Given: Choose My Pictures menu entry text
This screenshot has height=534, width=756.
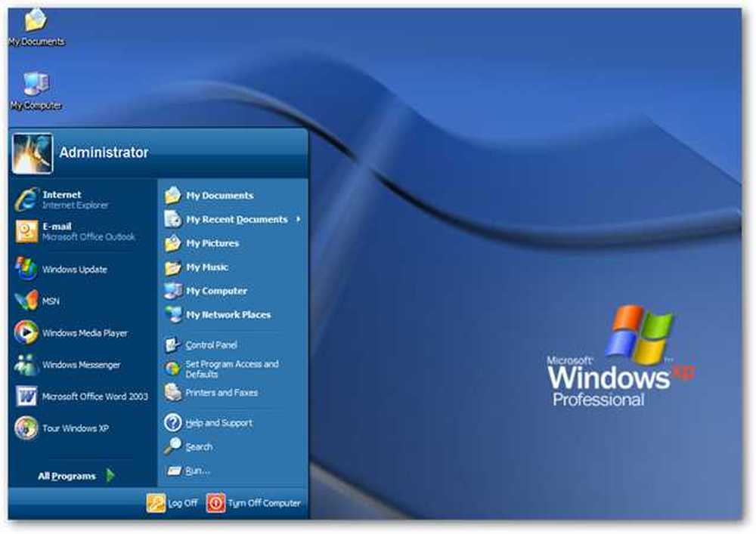Looking at the screenshot, I should 212,243.
